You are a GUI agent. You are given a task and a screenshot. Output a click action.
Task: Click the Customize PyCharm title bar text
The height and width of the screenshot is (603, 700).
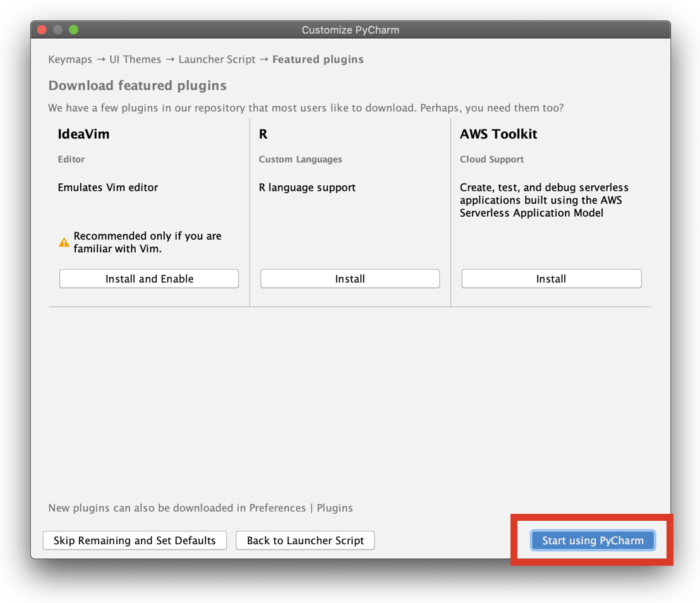click(350, 30)
